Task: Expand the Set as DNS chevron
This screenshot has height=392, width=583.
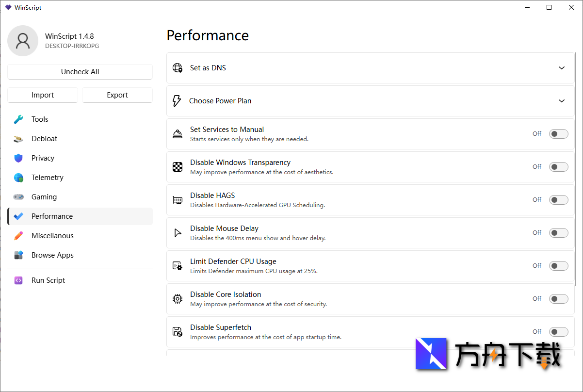Action: pyautogui.click(x=562, y=68)
